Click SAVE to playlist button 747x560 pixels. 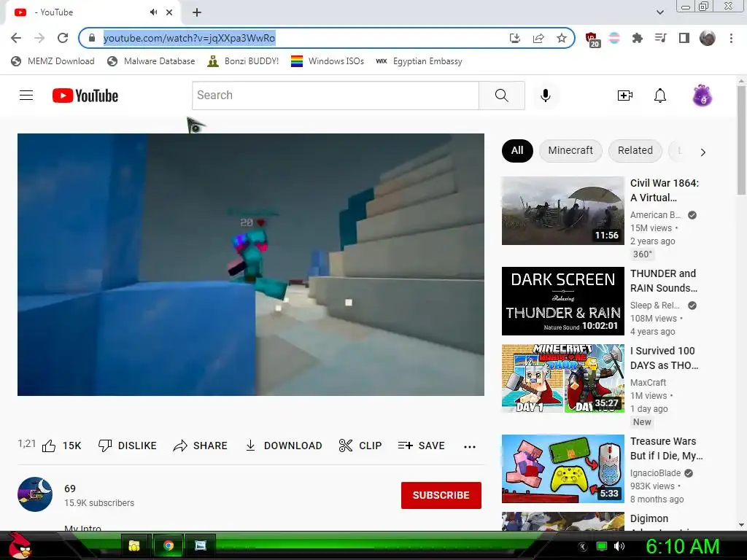421,446
